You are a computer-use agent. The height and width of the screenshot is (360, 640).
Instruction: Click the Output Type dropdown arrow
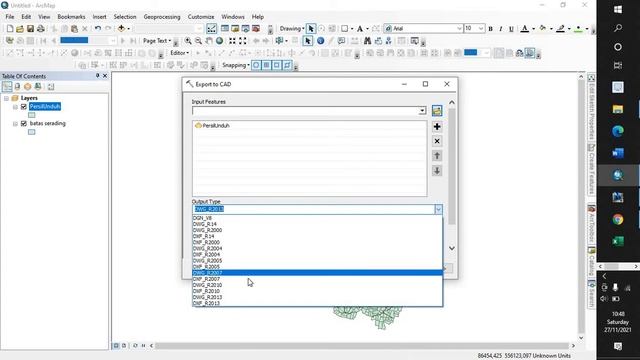[x=438, y=209]
